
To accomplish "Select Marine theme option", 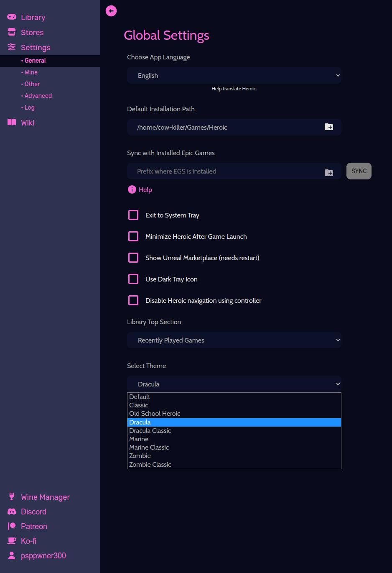I will click(234, 439).
